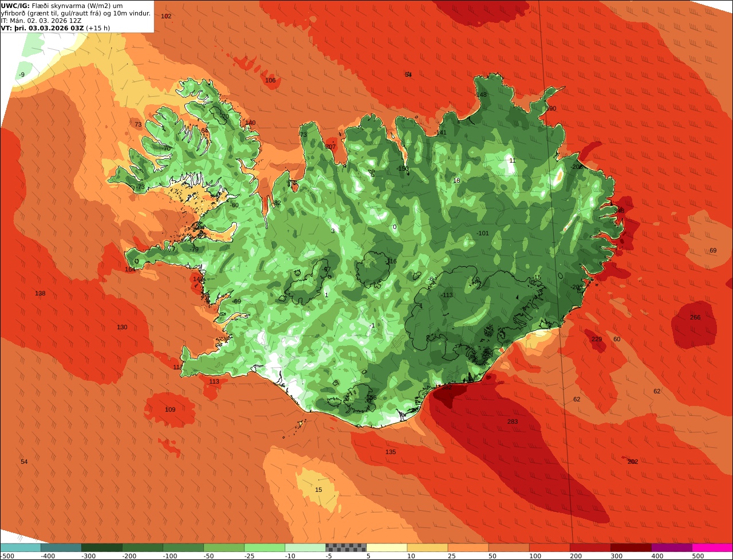Select legend swatch between -100 and -50
The height and width of the screenshot is (560, 733).
(x=183, y=547)
